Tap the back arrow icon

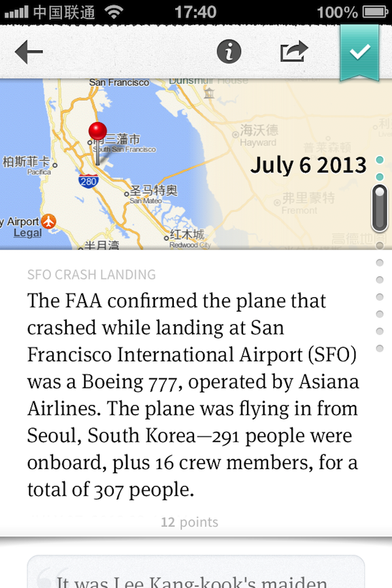click(x=29, y=52)
